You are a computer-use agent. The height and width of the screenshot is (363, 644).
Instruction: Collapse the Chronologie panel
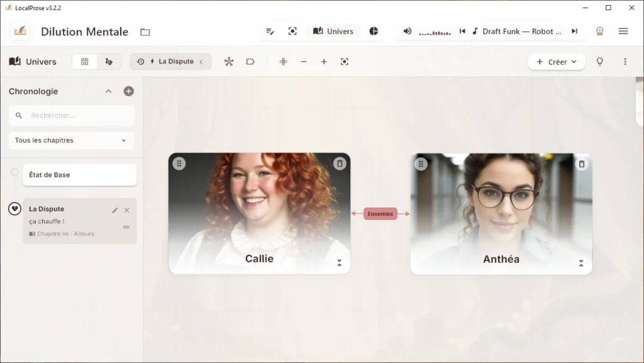click(x=108, y=91)
